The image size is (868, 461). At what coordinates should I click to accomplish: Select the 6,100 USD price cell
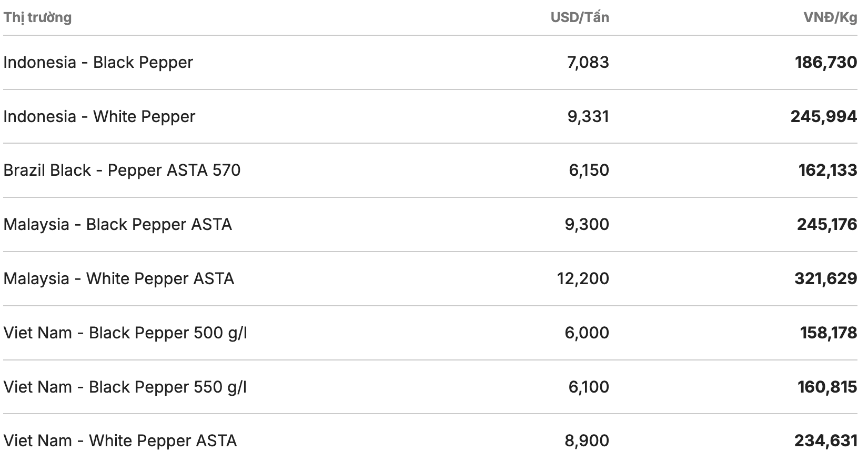click(589, 387)
